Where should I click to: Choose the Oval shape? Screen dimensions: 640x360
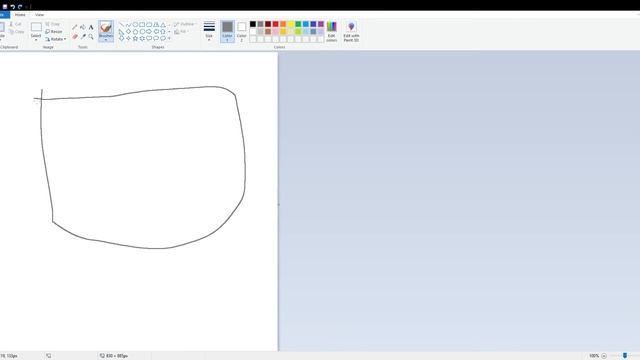(135, 24)
